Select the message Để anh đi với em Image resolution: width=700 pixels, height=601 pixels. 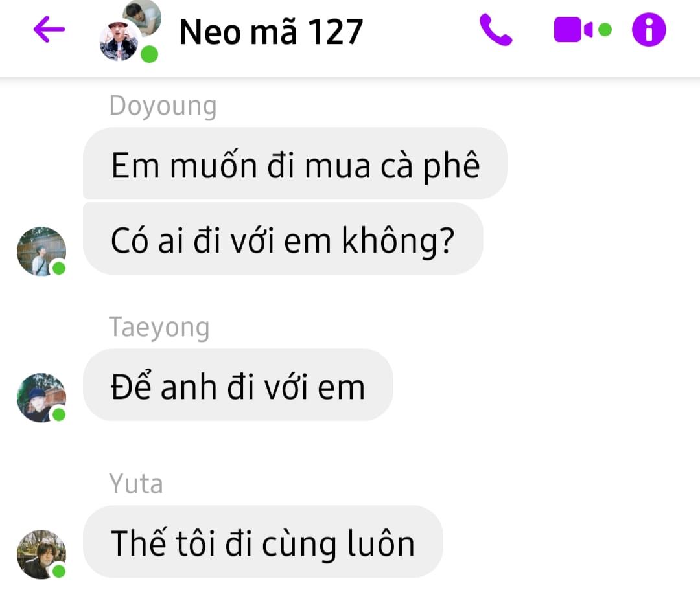[238, 385]
